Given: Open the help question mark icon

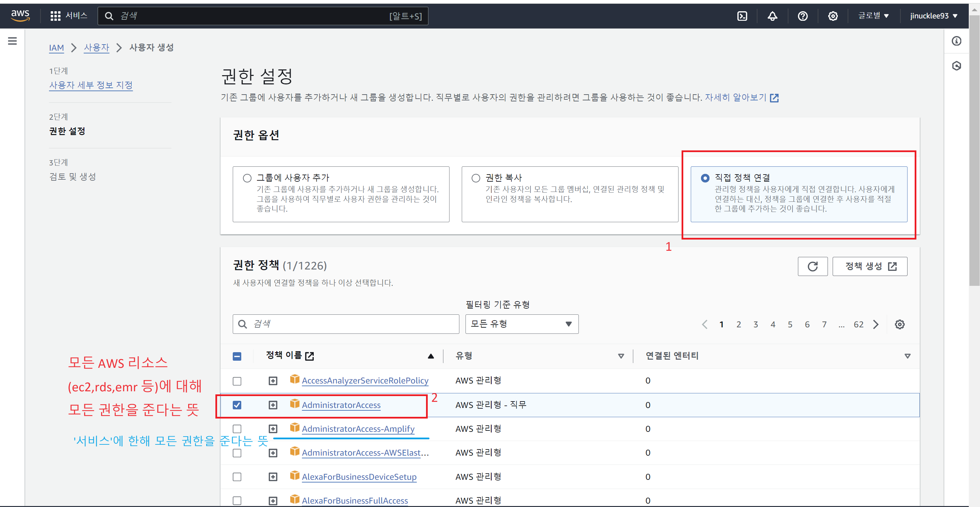Looking at the screenshot, I should pyautogui.click(x=803, y=16).
